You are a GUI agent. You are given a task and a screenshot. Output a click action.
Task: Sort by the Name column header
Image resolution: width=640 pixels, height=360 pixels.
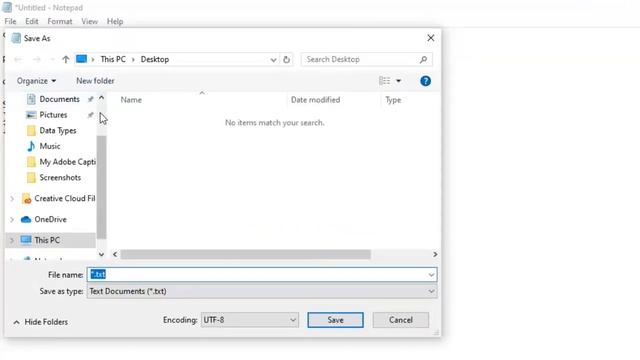point(131,100)
